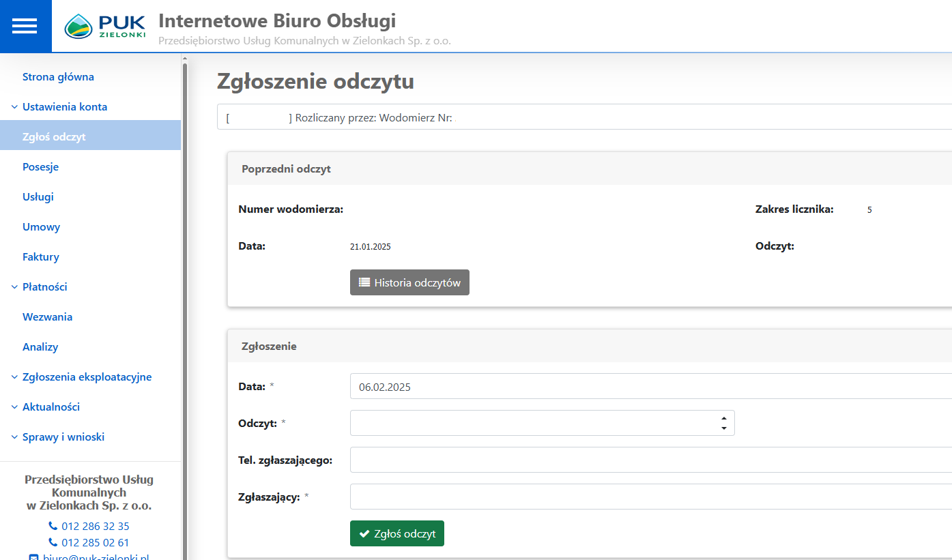Click the sidebar vertical scrollbar
This screenshot has width=952, height=560.
(184, 310)
